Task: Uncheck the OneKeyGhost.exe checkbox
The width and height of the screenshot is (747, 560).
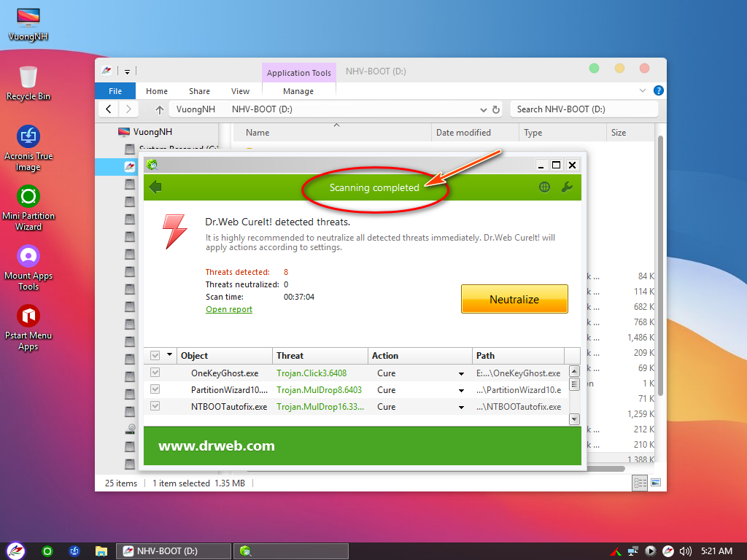Action: click(x=155, y=373)
